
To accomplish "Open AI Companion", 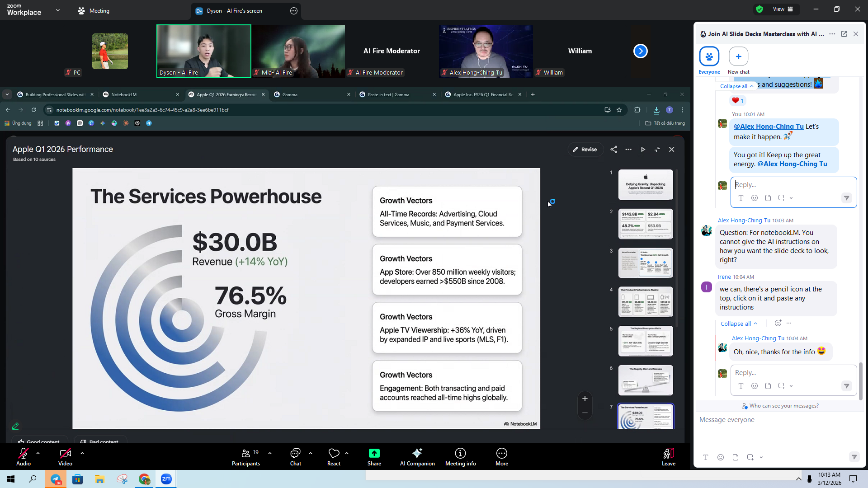I will (417, 456).
